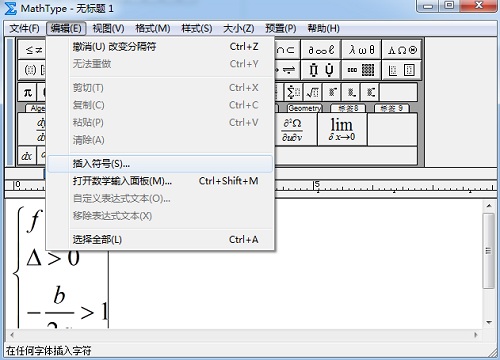The width and height of the screenshot is (500, 360).
Task: Minimize the MathType window
Action: coord(428,5)
